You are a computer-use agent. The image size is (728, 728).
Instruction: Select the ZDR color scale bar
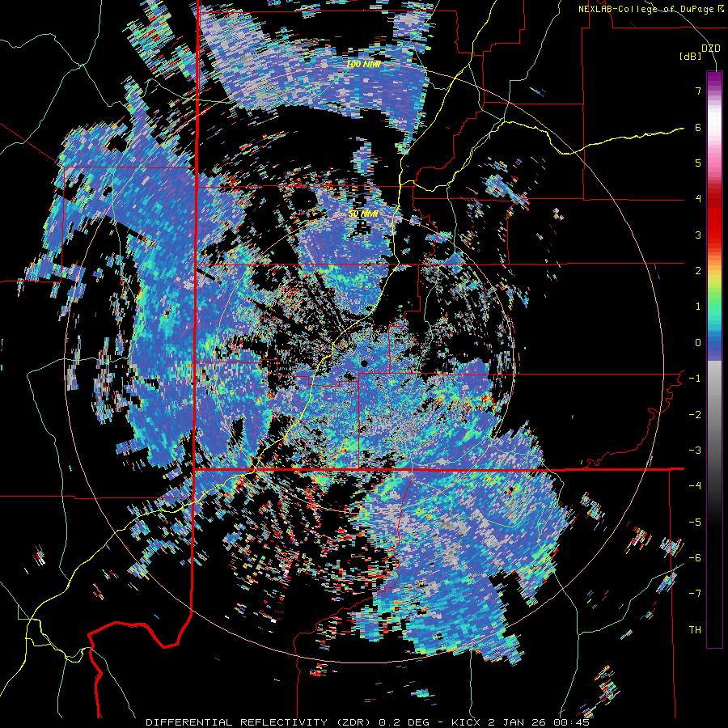coord(714,359)
